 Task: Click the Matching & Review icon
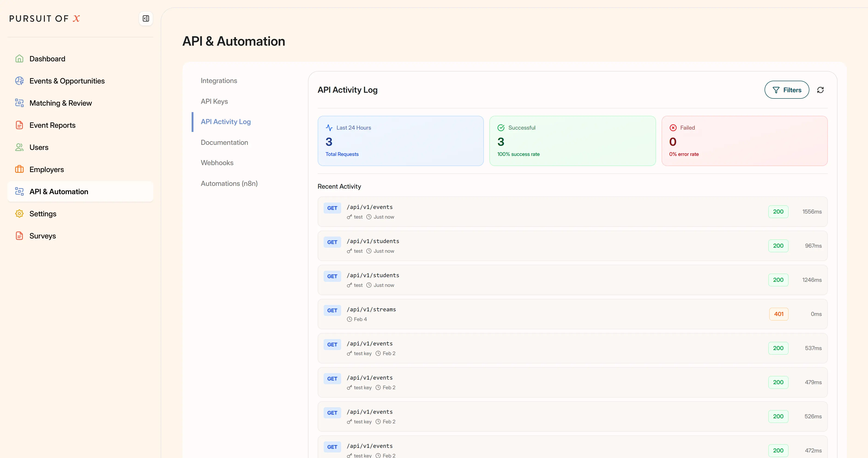coord(20,103)
